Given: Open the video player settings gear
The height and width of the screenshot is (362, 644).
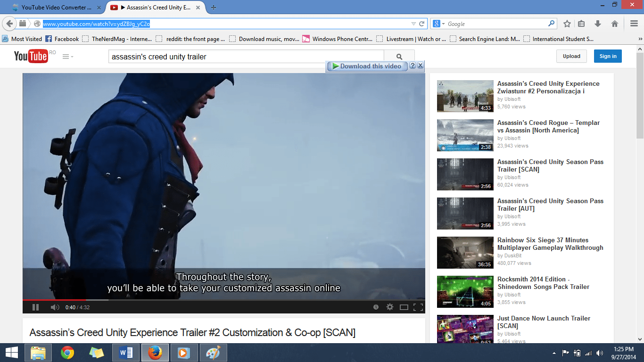Looking at the screenshot, I should 389,307.
